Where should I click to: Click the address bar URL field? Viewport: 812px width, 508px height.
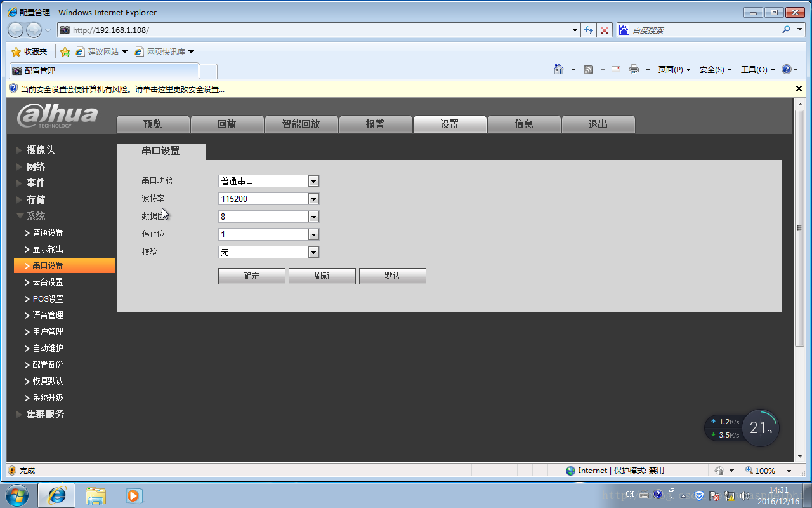tap(317, 30)
